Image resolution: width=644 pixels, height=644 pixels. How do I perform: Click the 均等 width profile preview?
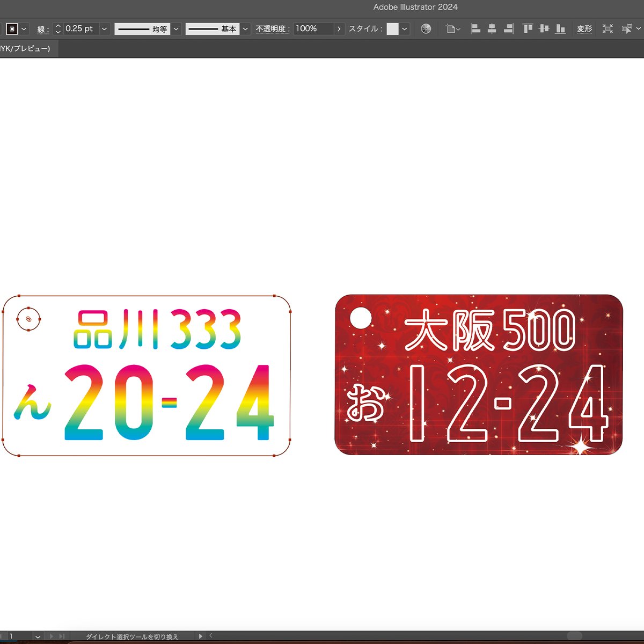[142, 29]
